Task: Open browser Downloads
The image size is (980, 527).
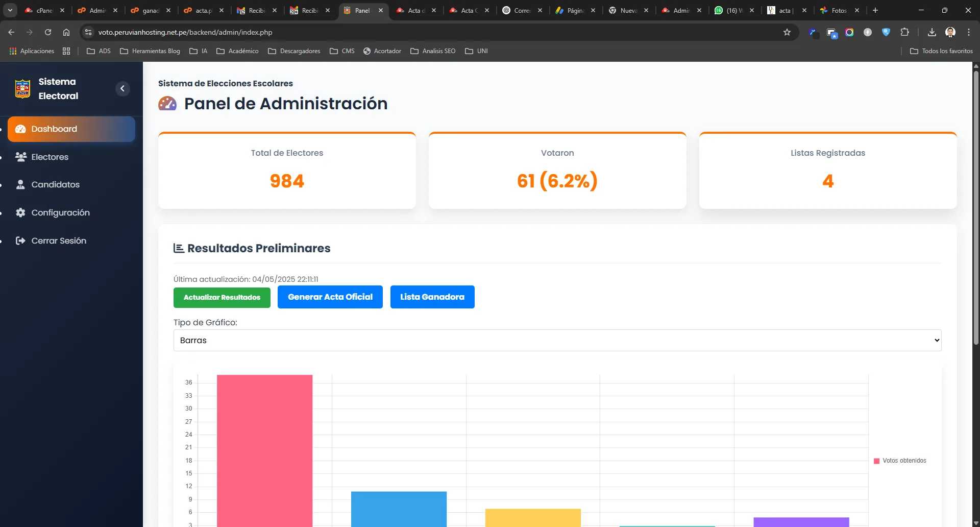Action: [932, 32]
